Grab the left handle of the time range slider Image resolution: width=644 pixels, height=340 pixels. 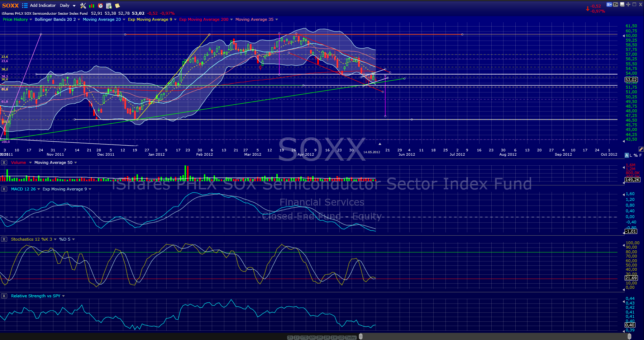click(361, 336)
